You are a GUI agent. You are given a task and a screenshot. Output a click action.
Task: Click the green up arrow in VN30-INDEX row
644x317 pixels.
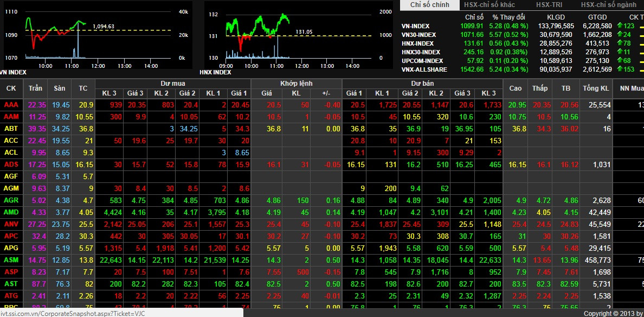(620, 35)
